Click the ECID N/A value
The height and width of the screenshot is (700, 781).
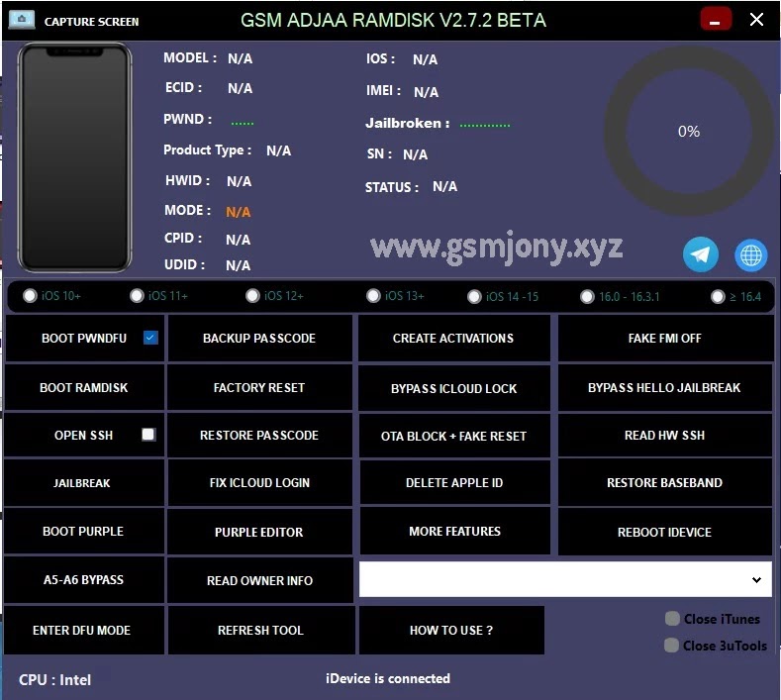coord(241,88)
